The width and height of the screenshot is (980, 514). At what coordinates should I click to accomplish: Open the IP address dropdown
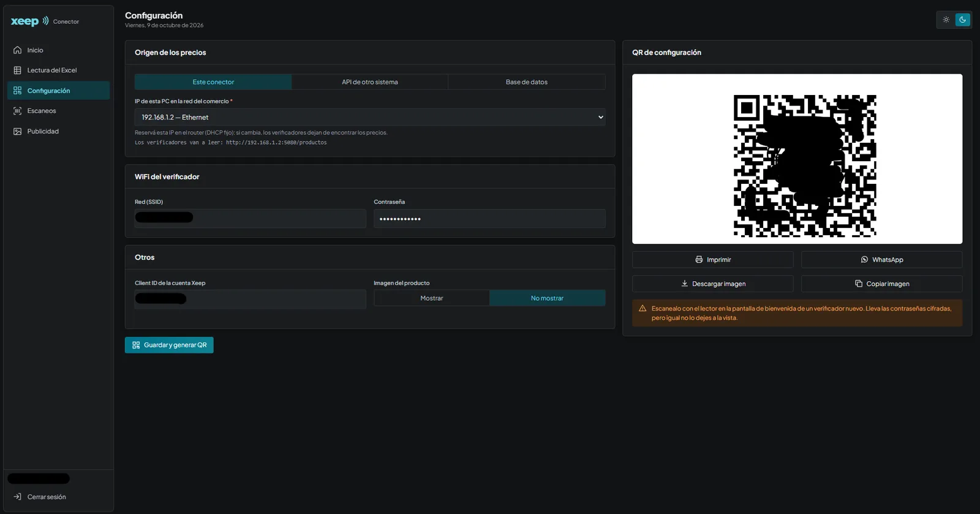tap(370, 117)
